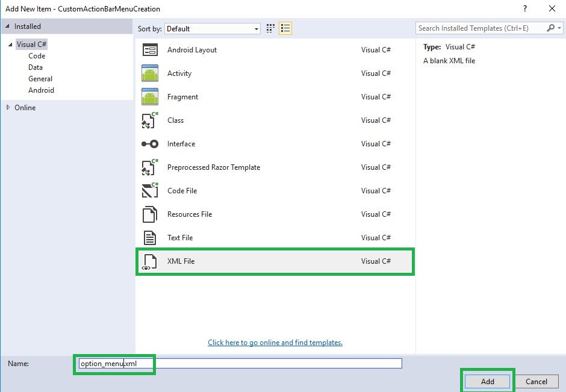Open the search options dropdown arrow
Image resolution: width=566 pixels, height=392 pixels.
559,28
